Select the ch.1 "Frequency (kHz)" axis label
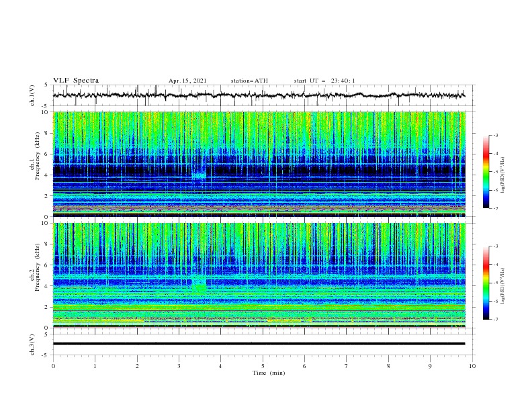The width and height of the screenshot is (532, 411). point(38,156)
